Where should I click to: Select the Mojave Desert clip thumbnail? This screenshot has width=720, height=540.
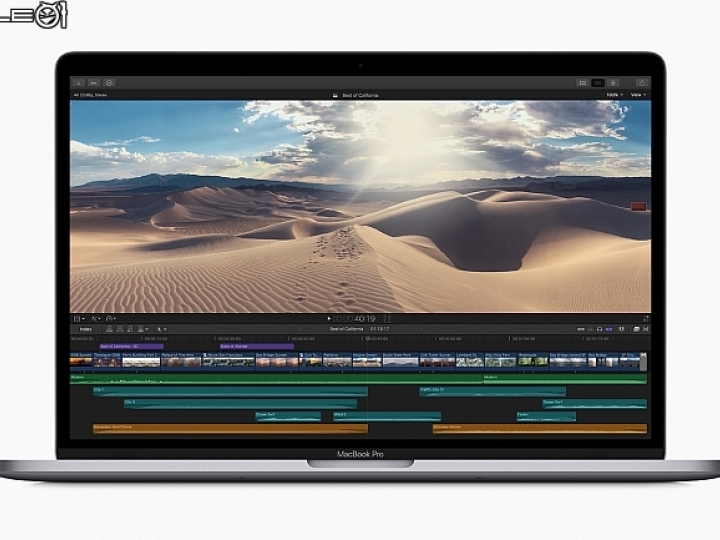pyautogui.click(x=367, y=360)
